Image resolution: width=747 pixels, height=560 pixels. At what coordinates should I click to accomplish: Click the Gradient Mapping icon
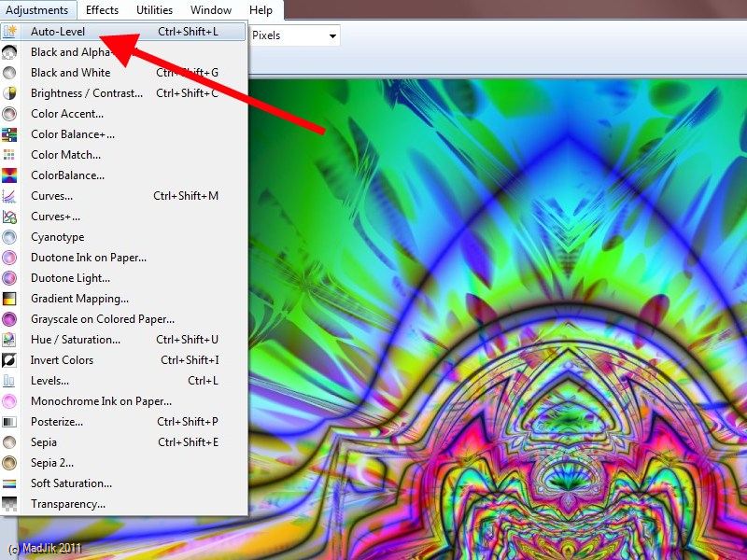(x=9, y=299)
